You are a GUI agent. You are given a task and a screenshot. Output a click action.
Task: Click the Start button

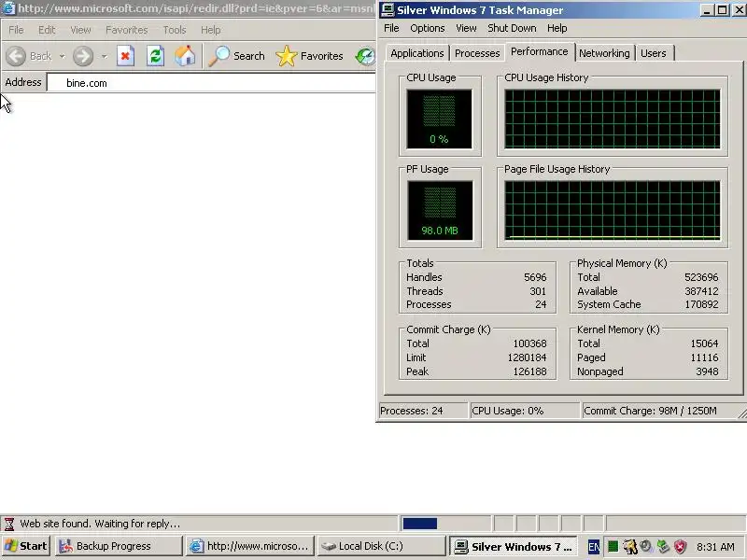coord(26,546)
